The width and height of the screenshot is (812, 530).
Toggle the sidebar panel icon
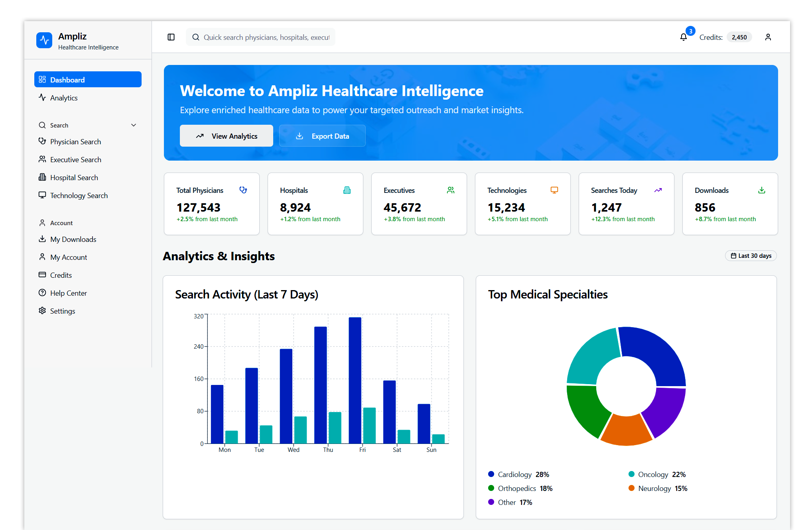[171, 37]
